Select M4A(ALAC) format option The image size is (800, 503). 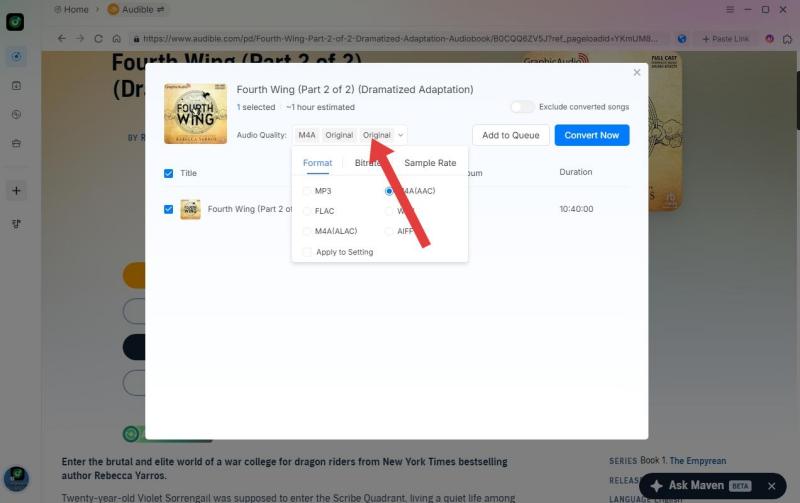[x=330, y=231]
